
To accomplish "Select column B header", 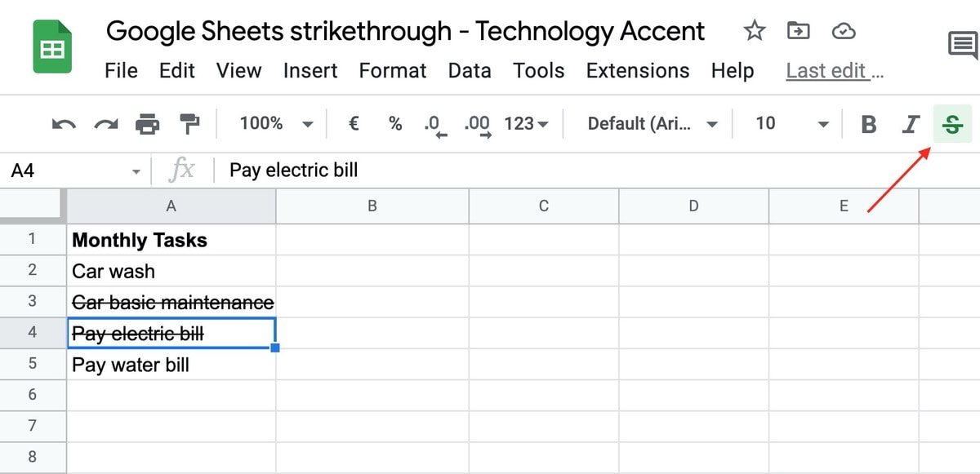I will (x=372, y=206).
